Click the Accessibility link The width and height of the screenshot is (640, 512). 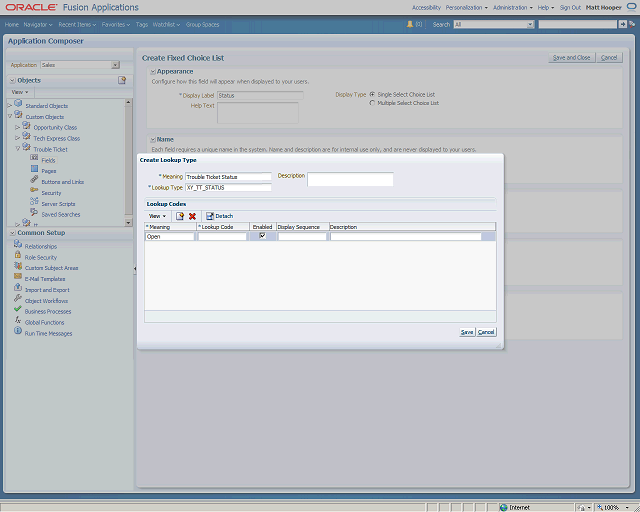click(x=426, y=7)
